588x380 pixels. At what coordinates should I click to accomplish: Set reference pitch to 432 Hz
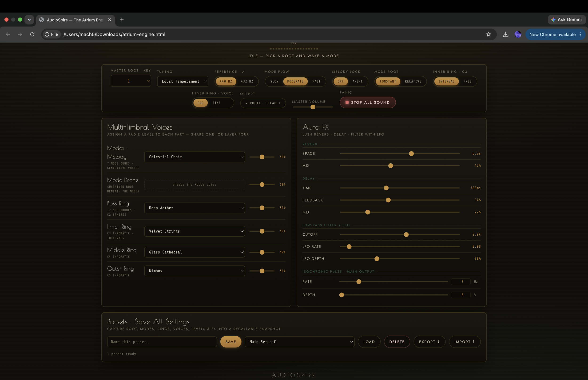tap(247, 81)
